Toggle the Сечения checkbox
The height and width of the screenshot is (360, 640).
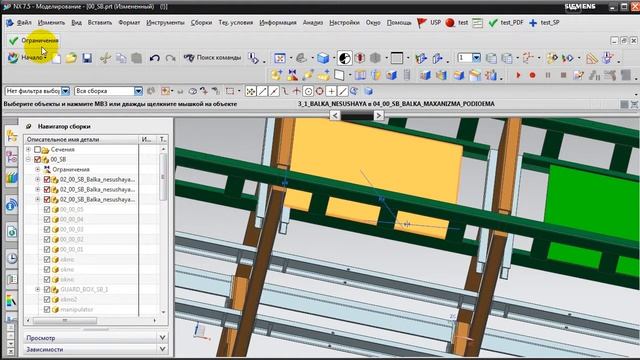[38, 150]
